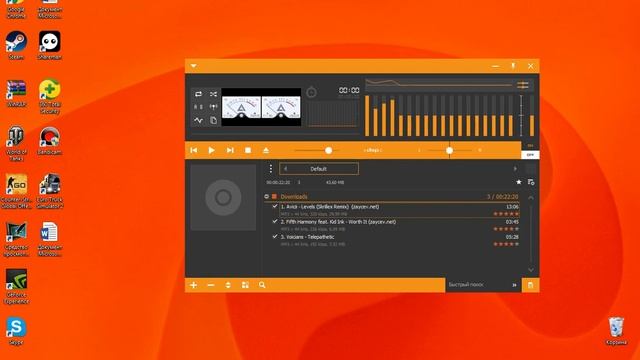
Task: Close the AIMP player window
Action: tap(530, 66)
